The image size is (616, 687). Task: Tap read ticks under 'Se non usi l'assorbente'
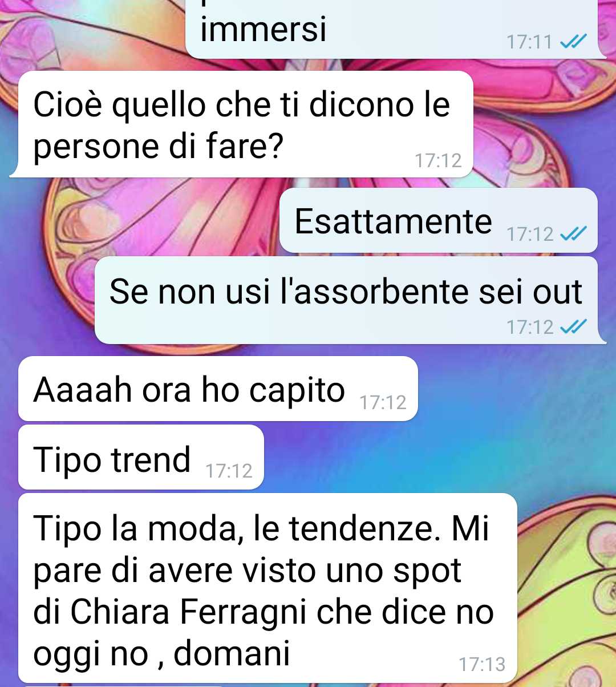(x=573, y=326)
